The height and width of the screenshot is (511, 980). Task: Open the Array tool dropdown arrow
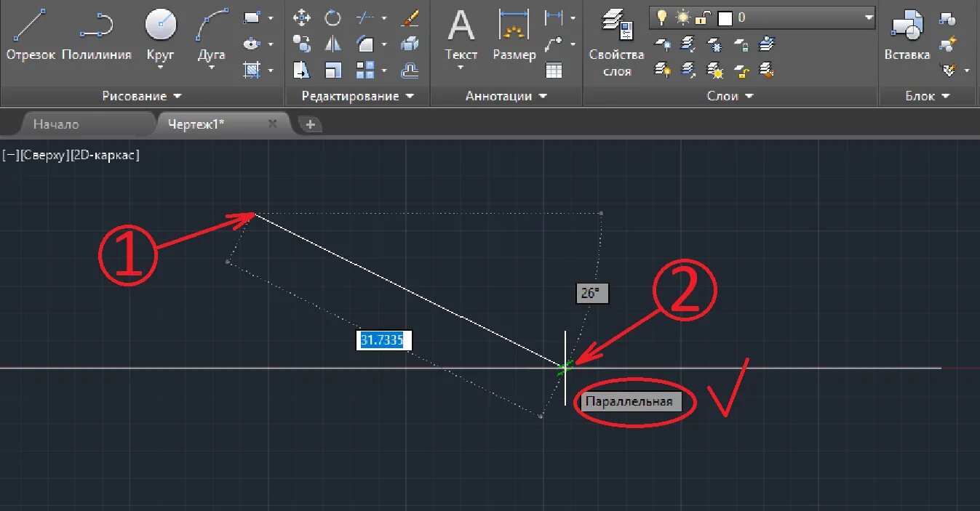click(x=383, y=70)
